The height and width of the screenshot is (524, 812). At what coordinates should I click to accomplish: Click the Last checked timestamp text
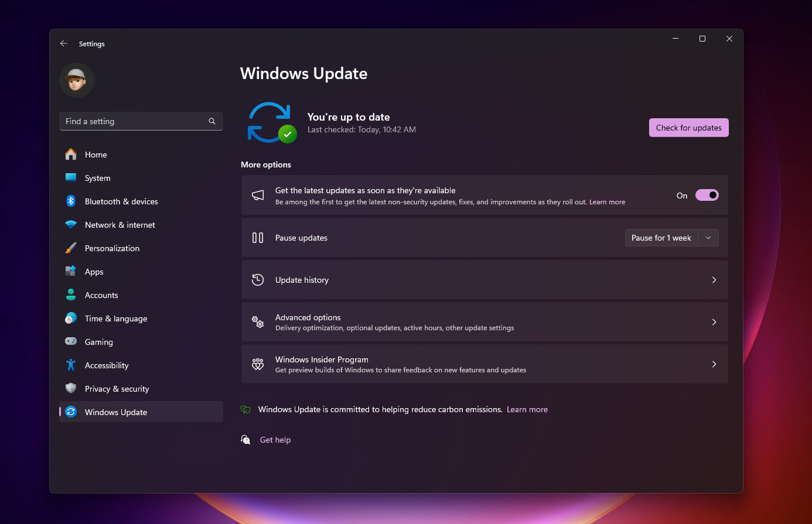pyautogui.click(x=361, y=129)
